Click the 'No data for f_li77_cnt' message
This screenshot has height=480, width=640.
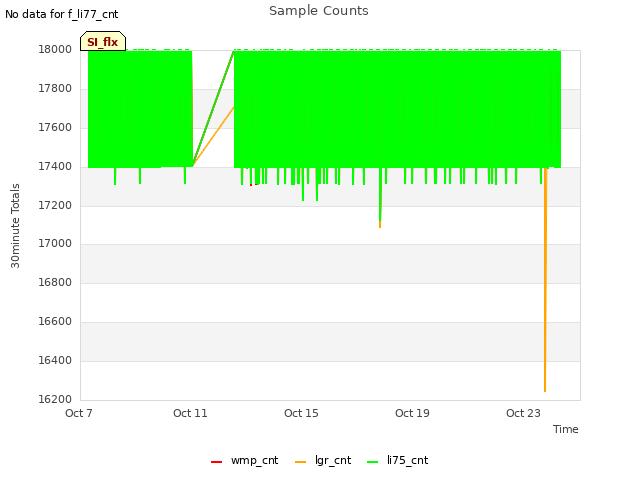coord(62,14)
